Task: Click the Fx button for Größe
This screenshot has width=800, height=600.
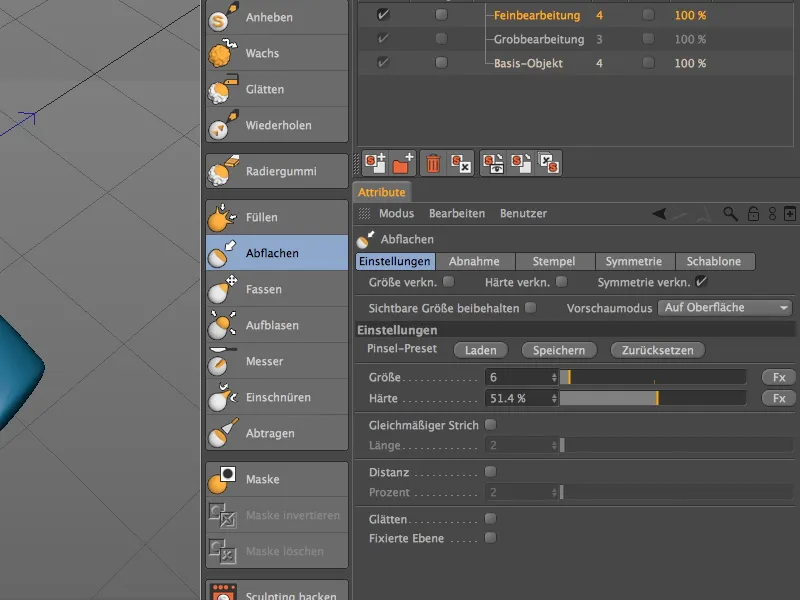Action: pos(779,378)
